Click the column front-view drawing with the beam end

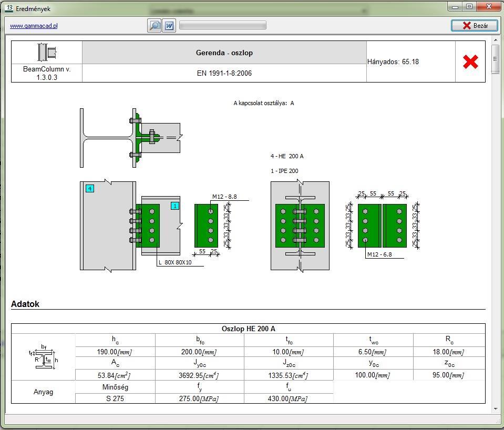tap(131, 226)
